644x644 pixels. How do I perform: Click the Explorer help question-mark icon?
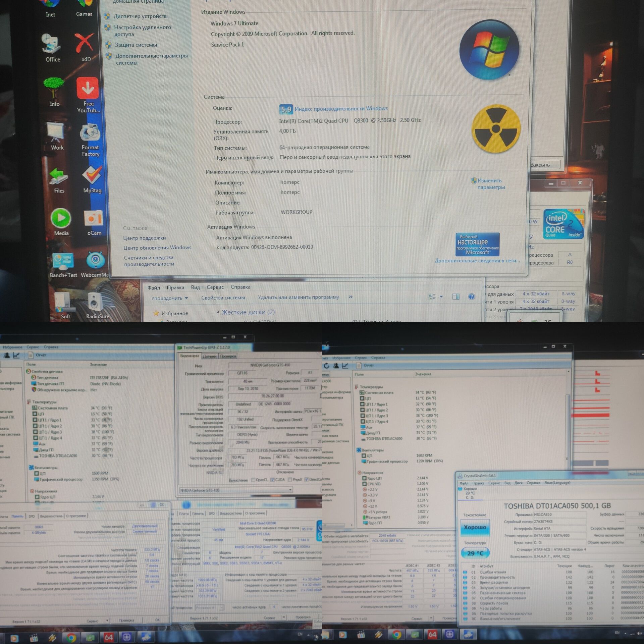pos(471,297)
